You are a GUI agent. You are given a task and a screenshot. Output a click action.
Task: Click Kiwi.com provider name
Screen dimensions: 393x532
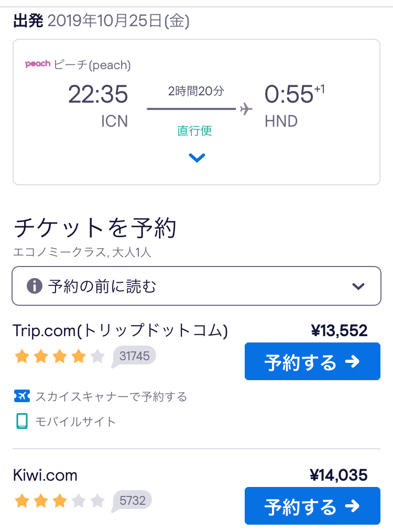point(45,475)
